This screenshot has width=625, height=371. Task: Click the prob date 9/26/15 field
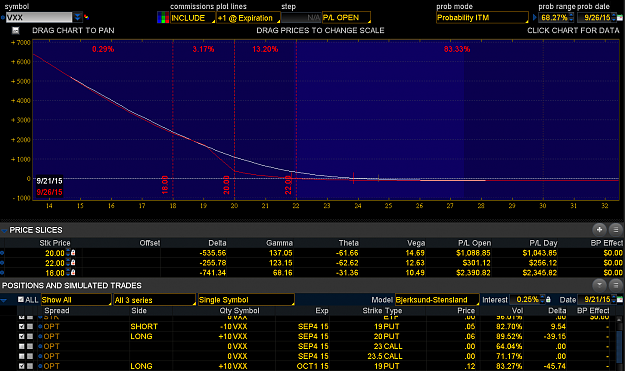[597, 18]
